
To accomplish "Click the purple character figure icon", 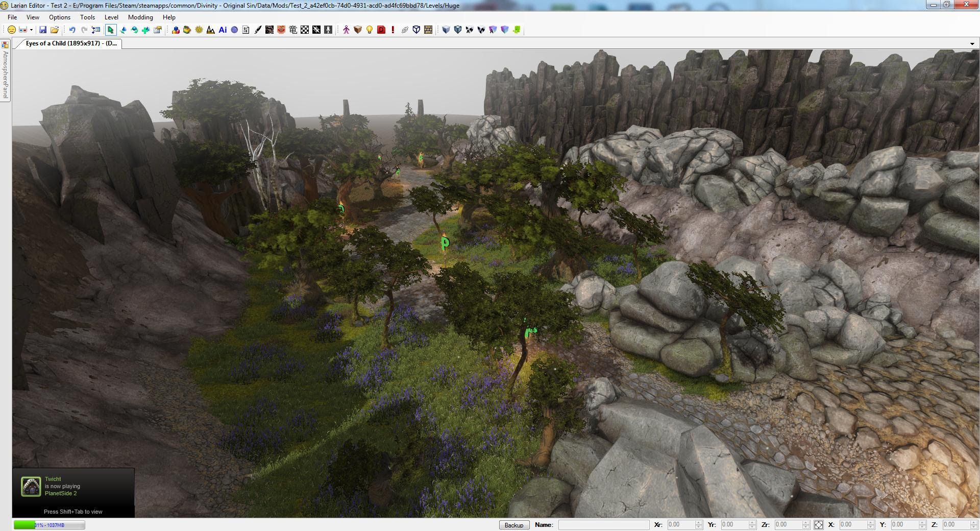I will click(346, 30).
